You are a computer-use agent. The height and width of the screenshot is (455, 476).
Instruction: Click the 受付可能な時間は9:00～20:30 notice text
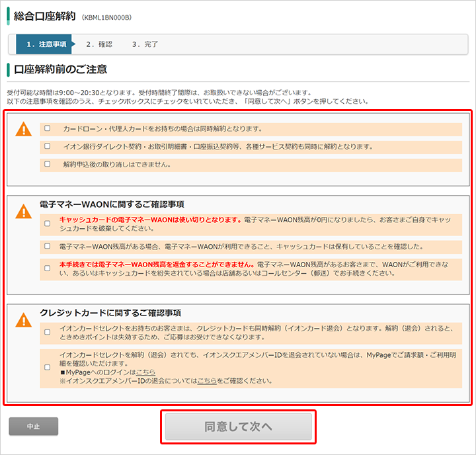tap(159, 93)
